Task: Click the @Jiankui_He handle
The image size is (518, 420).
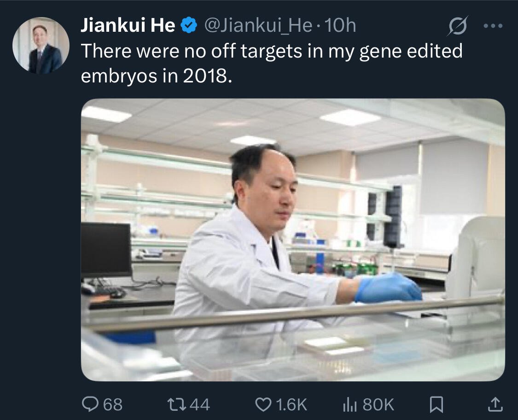Action: coord(258,25)
